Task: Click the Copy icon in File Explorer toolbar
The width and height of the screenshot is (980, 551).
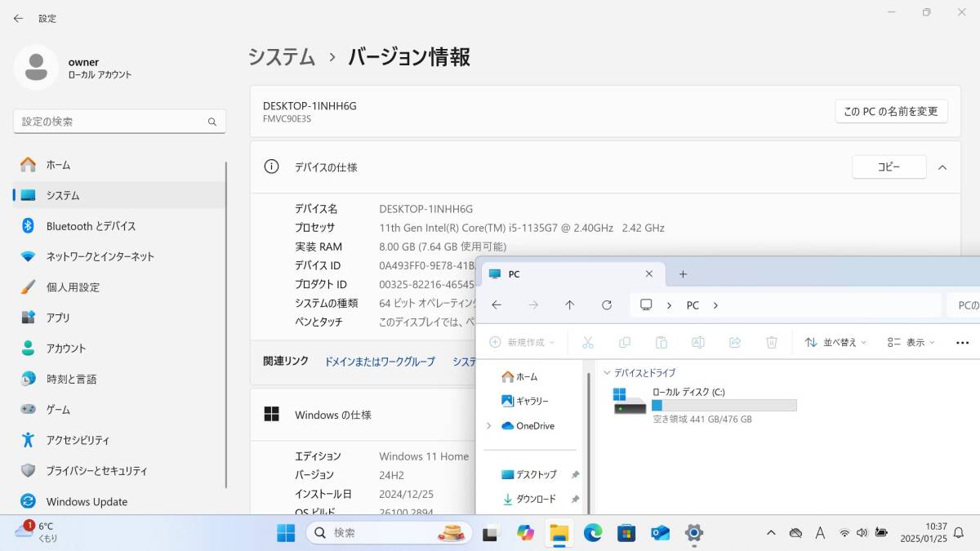Action: point(624,341)
